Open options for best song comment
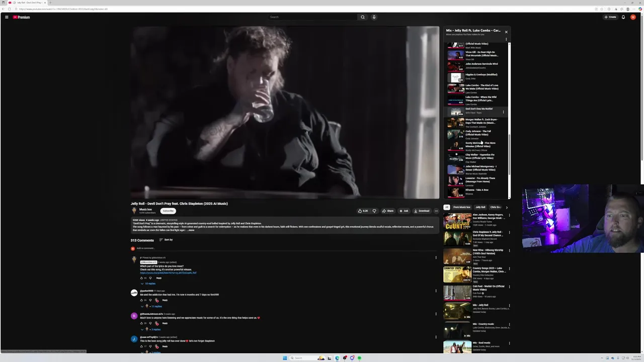 436,337
